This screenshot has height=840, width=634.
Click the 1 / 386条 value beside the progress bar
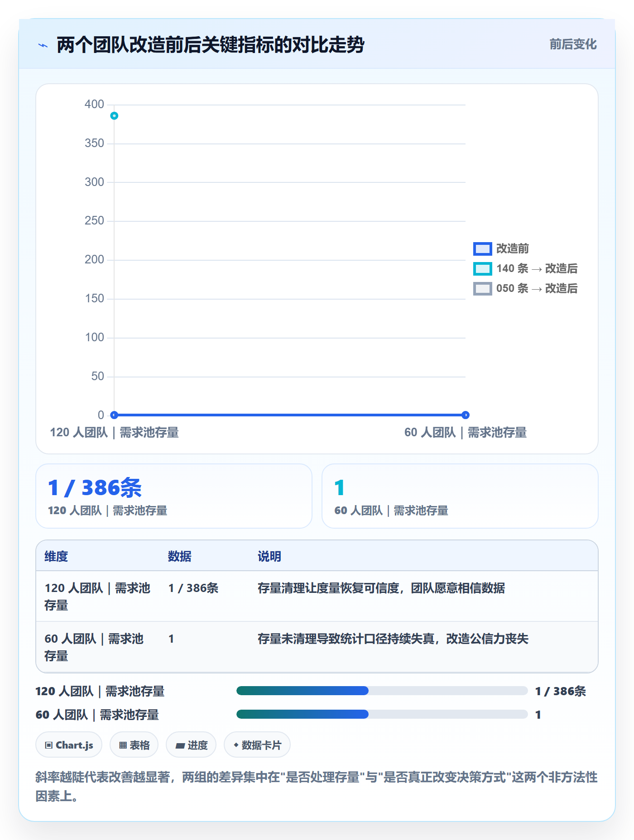[x=561, y=691]
